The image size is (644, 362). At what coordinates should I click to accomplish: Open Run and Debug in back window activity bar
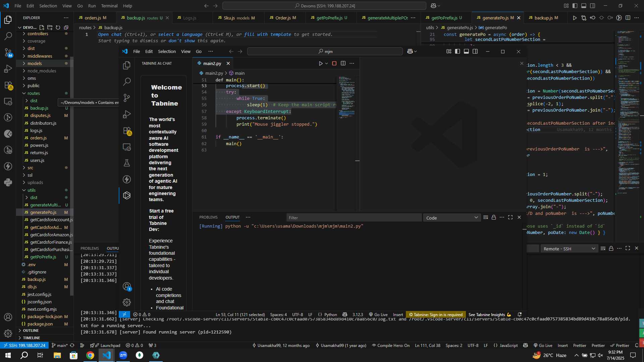click(8, 69)
